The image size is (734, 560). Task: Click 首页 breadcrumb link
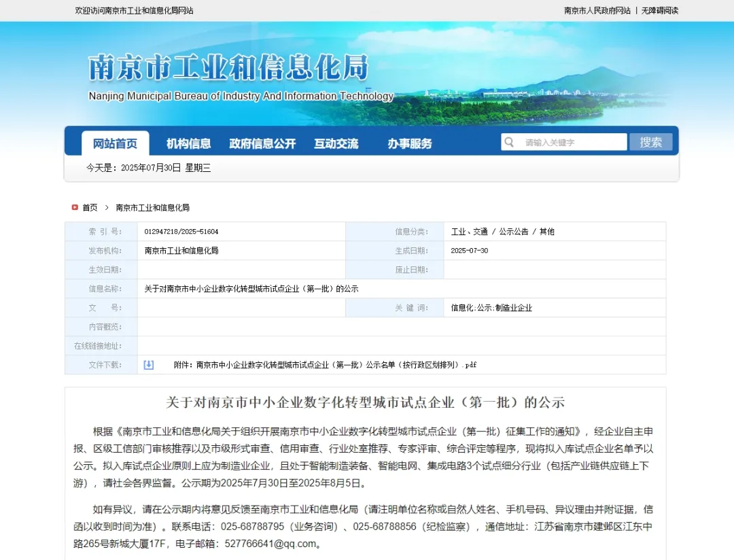(x=90, y=207)
